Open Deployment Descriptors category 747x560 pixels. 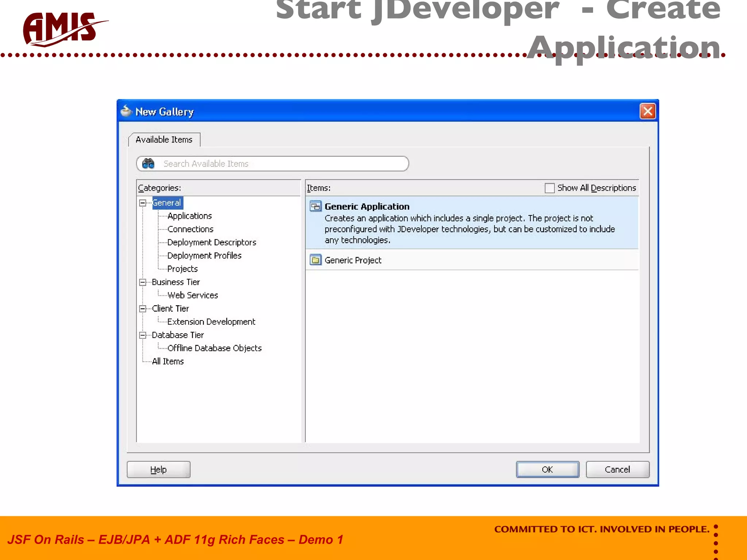click(x=212, y=242)
